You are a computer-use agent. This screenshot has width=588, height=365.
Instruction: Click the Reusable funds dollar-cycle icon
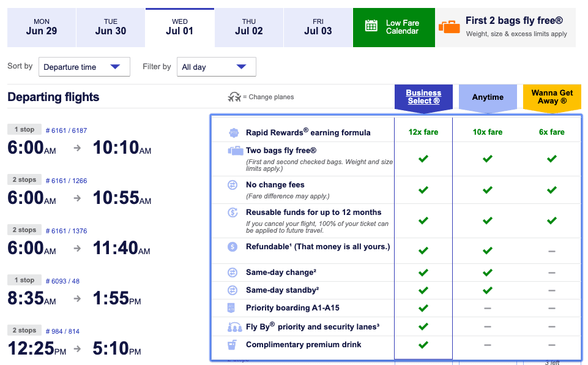pos(233,213)
